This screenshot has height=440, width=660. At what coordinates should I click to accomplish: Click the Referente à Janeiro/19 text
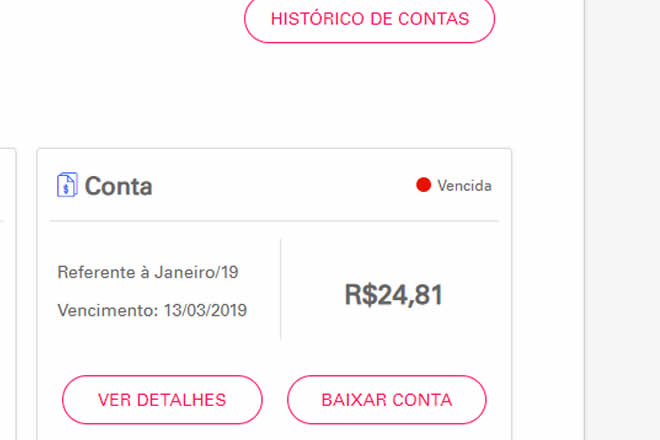[148, 272]
